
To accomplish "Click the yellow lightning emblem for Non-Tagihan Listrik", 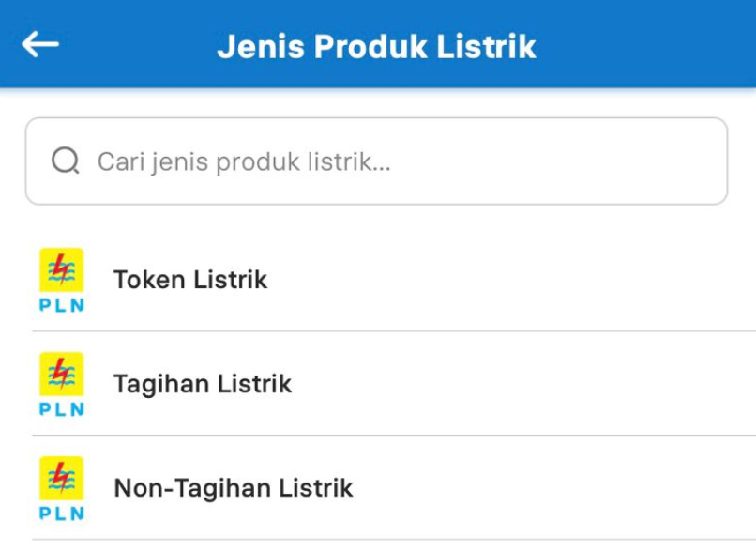I will click(x=62, y=479).
